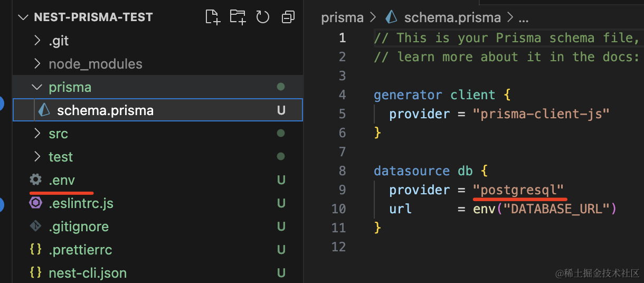Screen dimensions: 644x283
Task: Click the New Folder icon in explorer header
Action: tap(238, 17)
